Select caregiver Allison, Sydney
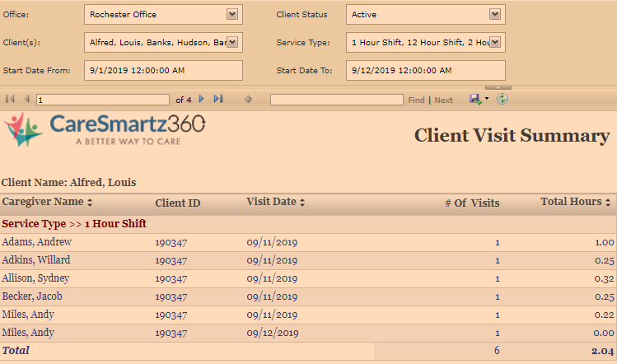The height and width of the screenshot is (364, 617). pos(35,278)
